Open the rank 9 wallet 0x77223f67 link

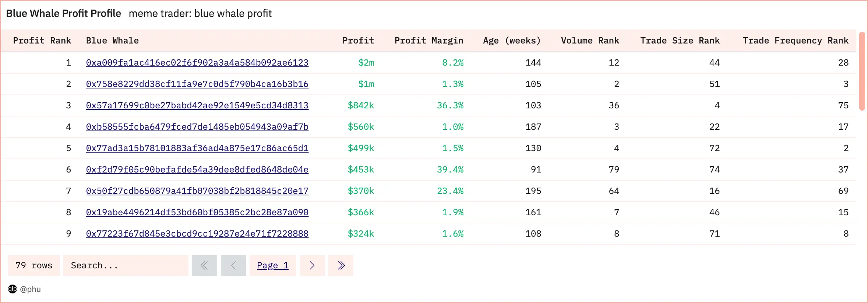pyautogui.click(x=197, y=234)
